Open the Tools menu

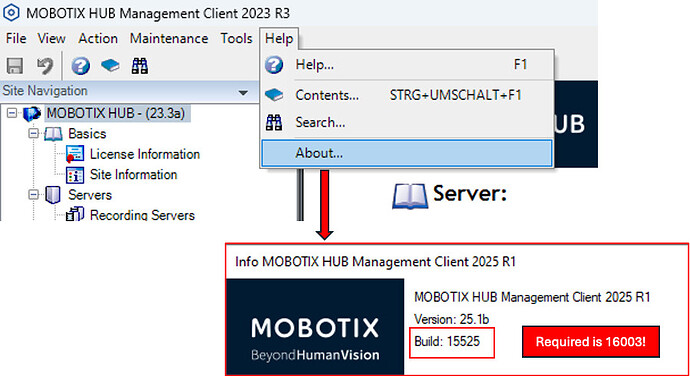[236, 39]
